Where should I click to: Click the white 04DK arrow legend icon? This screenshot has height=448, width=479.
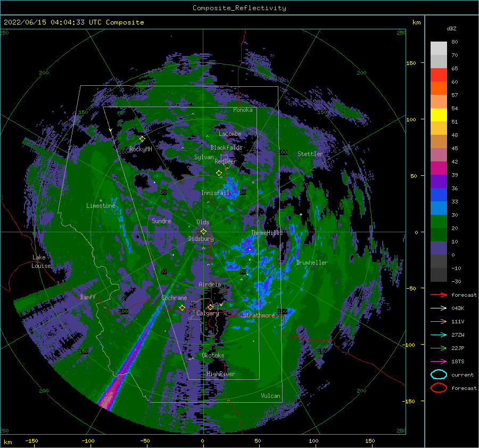pos(439,308)
